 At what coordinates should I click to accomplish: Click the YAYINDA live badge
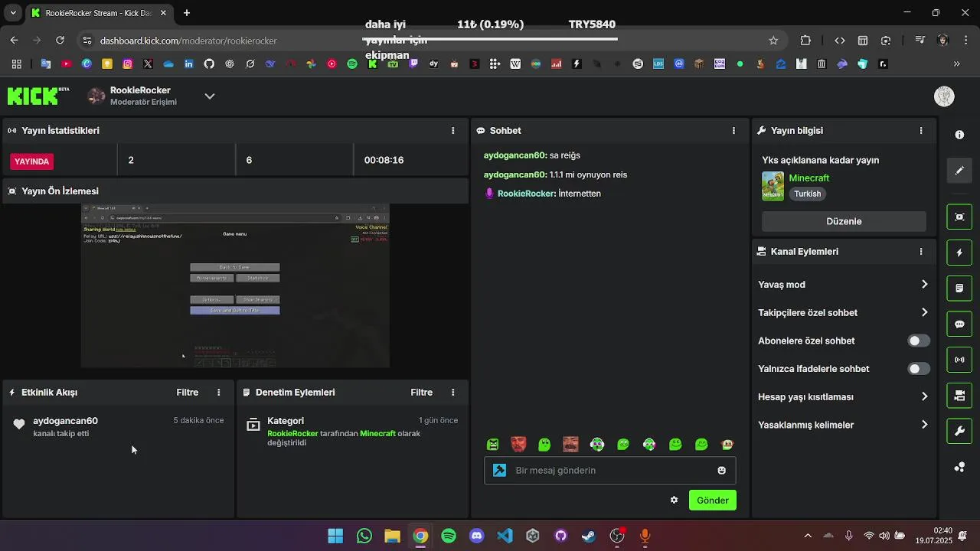pyautogui.click(x=31, y=161)
